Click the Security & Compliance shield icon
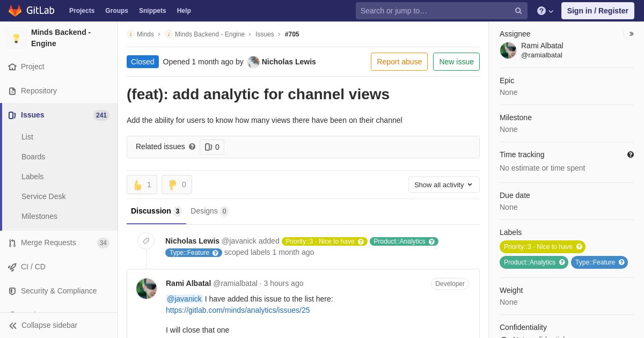The height and width of the screenshot is (338, 644). [x=12, y=291]
